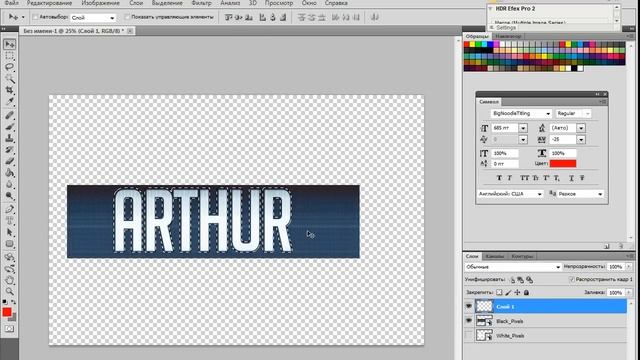Open the anti-aliasing Резкое dropdown

[580, 194]
